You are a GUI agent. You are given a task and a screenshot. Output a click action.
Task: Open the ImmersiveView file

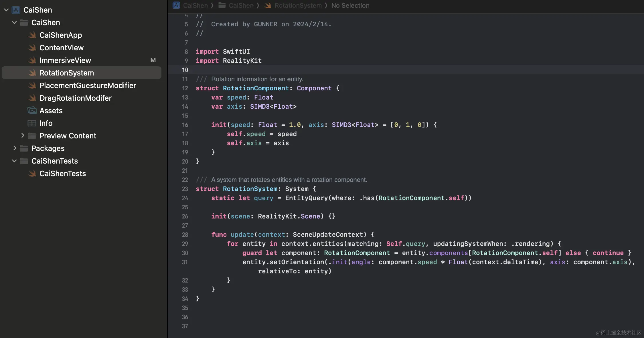(x=65, y=60)
